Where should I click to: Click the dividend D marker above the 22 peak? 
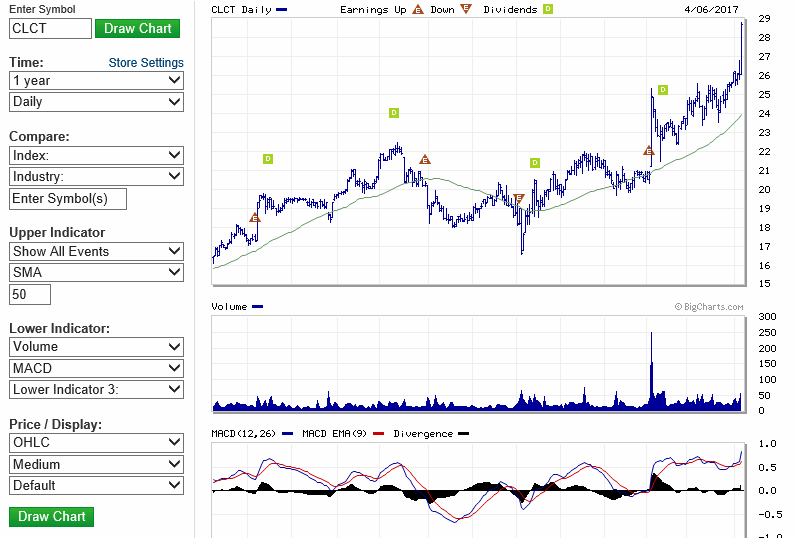(x=394, y=113)
